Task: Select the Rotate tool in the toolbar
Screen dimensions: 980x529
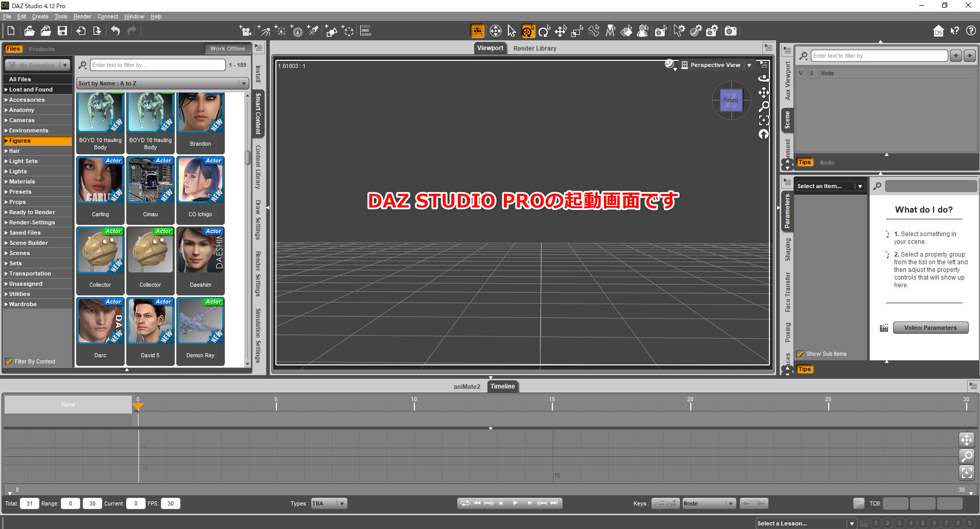Action: (544, 31)
